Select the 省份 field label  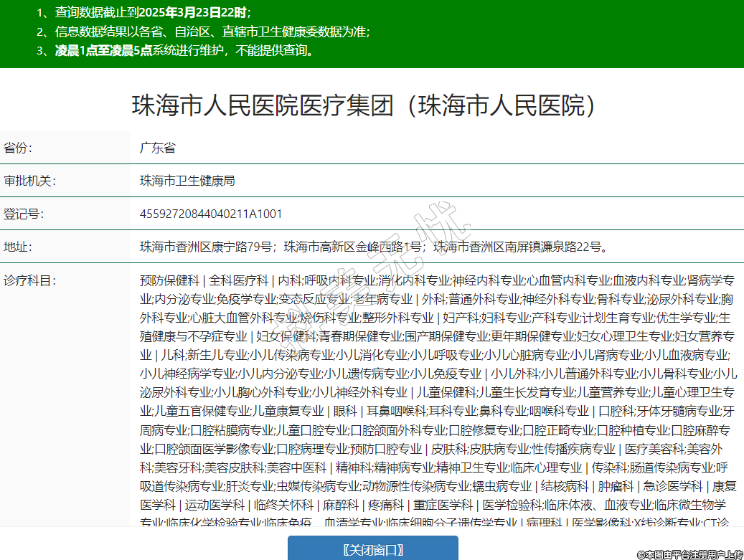[x=19, y=148]
